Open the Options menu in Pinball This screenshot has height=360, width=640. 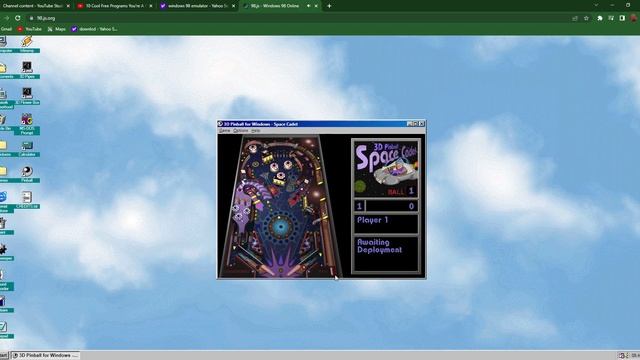(x=240, y=131)
